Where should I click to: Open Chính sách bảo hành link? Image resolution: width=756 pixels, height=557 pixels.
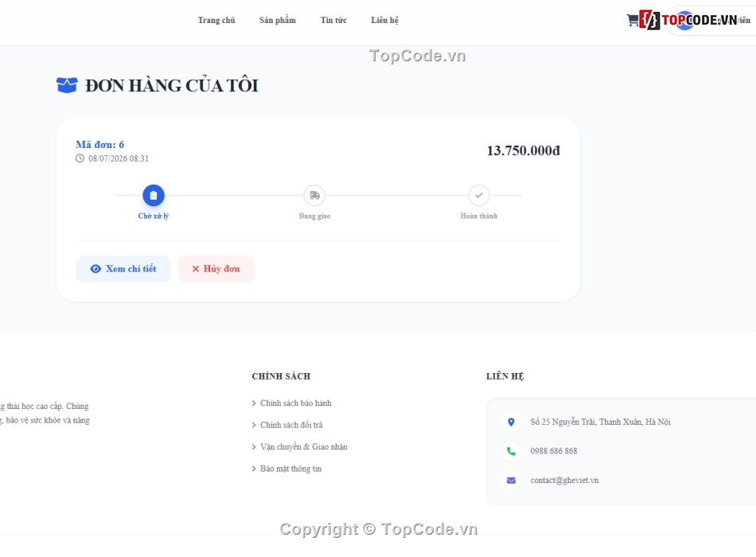click(x=296, y=403)
